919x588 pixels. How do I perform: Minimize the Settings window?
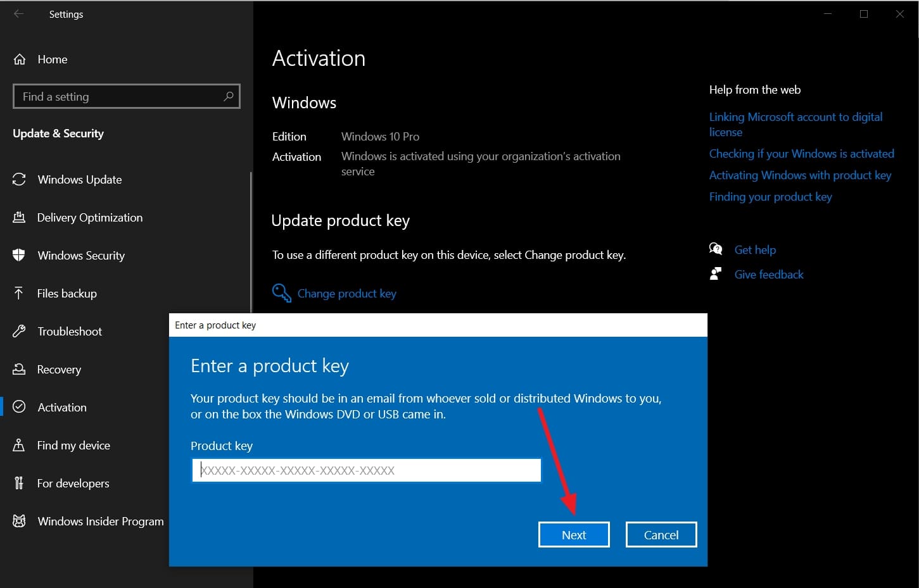pyautogui.click(x=827, y=14)
